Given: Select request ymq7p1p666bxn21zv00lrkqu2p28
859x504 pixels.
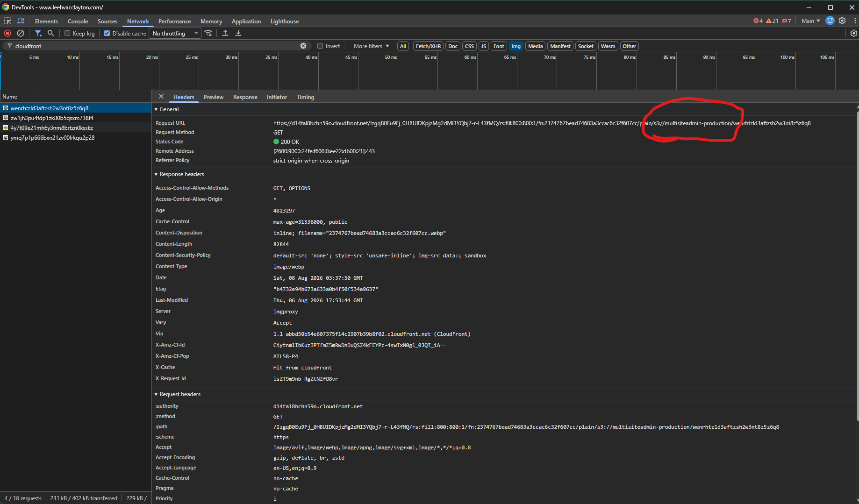Looking at the screenshot, I should pos(76,137).
